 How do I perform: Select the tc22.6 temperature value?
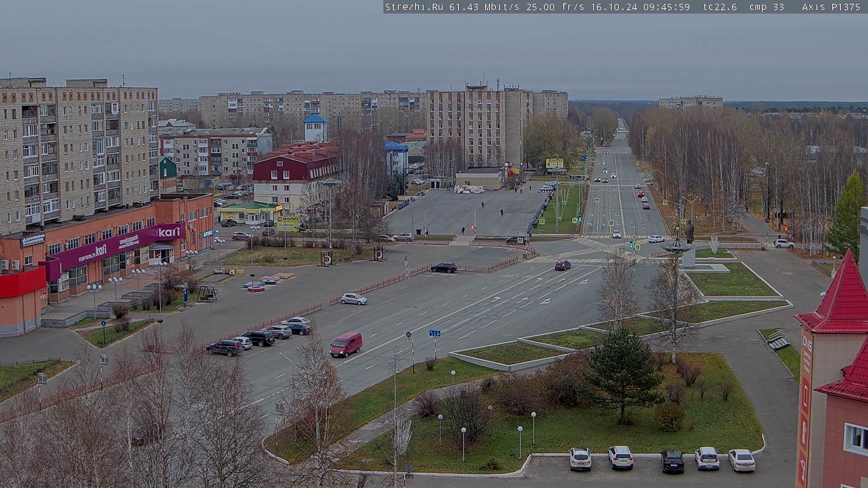tap(720, 7)
